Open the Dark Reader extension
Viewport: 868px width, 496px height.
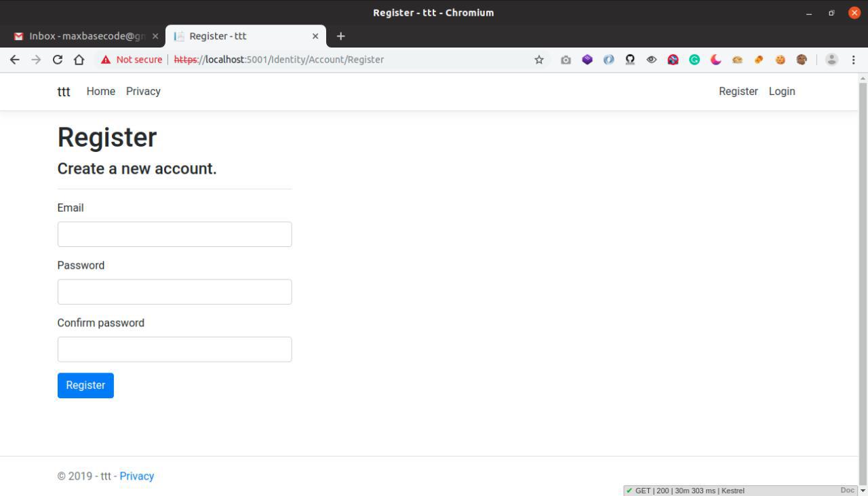(715, 60)
